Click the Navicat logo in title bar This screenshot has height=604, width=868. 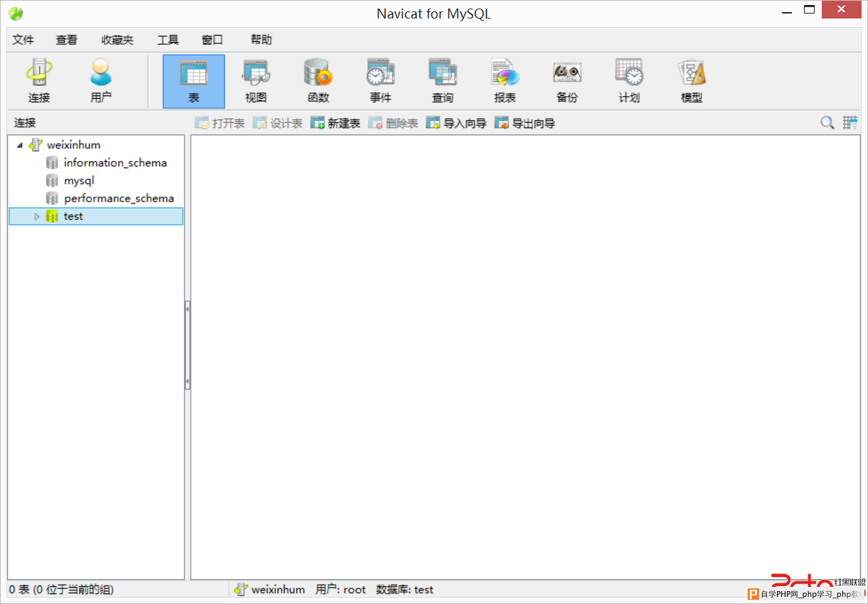(16, 14)
